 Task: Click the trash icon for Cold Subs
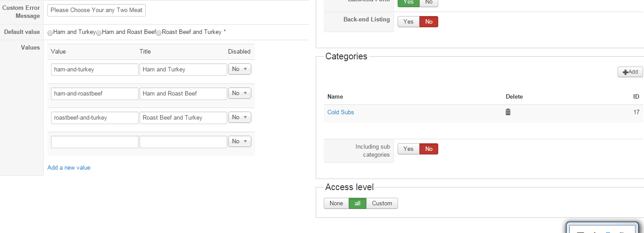[x=508, y=112]
